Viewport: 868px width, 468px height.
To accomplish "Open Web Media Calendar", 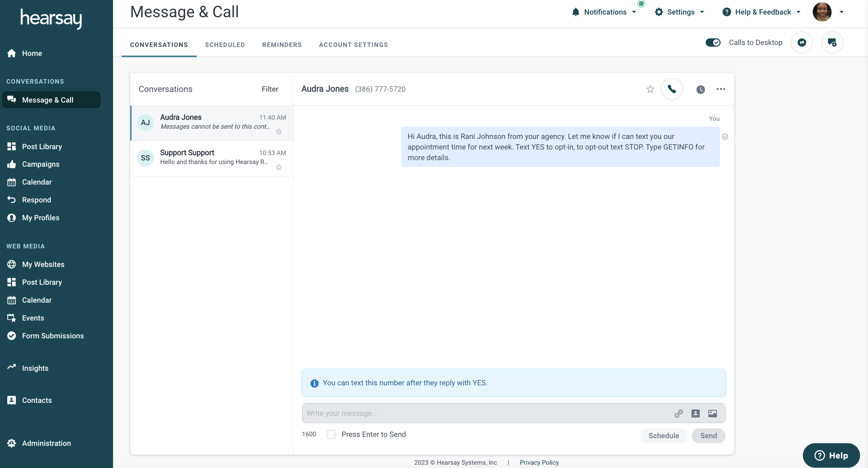I will click(x=29, y=300).
